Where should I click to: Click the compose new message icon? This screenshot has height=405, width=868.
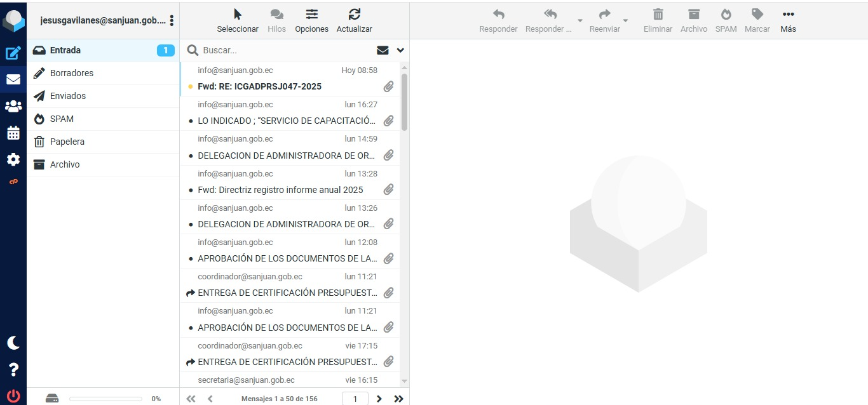(13, 53)
